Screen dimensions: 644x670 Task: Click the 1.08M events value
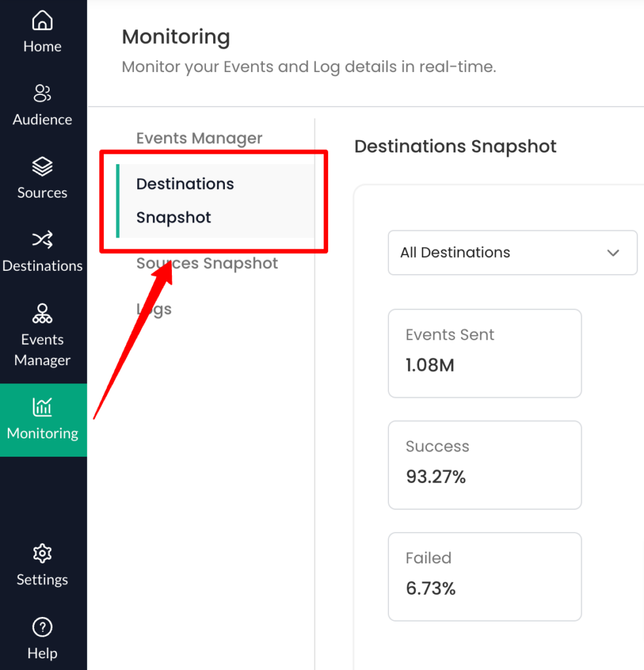[430, 365]
